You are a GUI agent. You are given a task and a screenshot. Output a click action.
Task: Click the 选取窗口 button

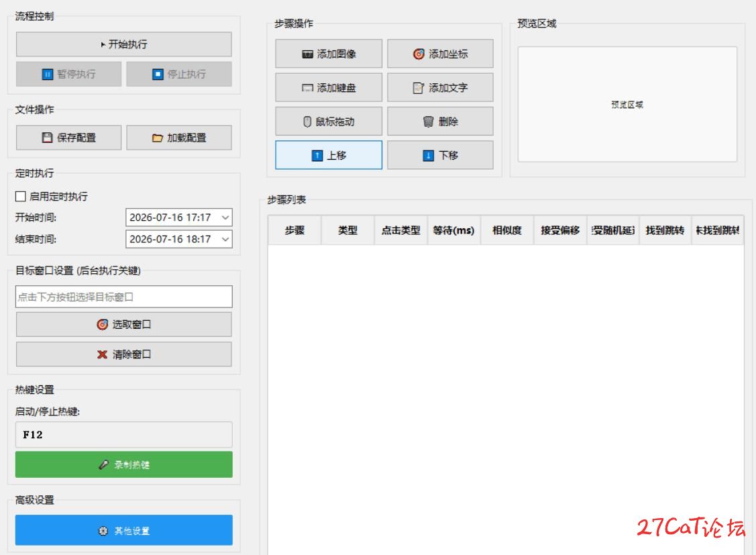(x=124, y=325)
